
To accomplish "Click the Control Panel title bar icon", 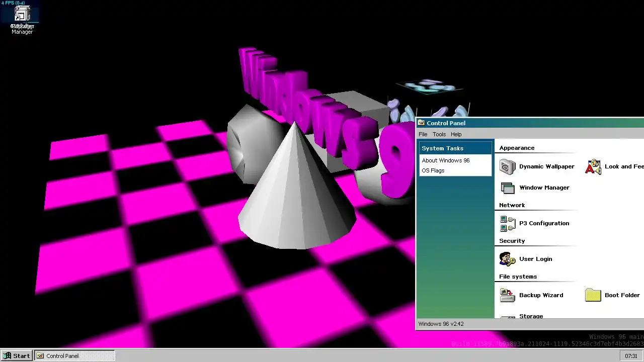I will point(422,123).
